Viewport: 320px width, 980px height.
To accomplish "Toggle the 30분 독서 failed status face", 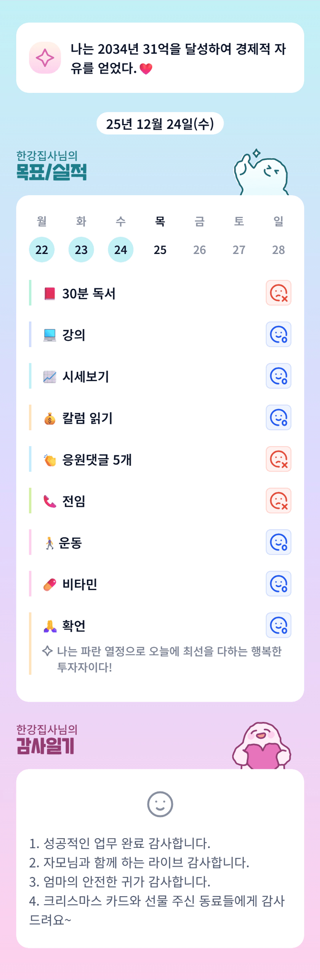I will click(278, 293).
